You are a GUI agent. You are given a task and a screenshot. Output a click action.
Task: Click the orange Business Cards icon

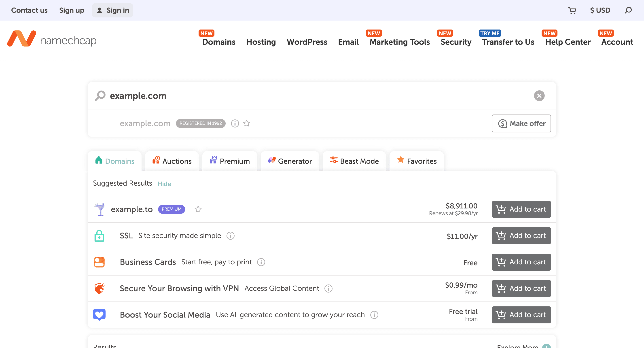[99, 262]
